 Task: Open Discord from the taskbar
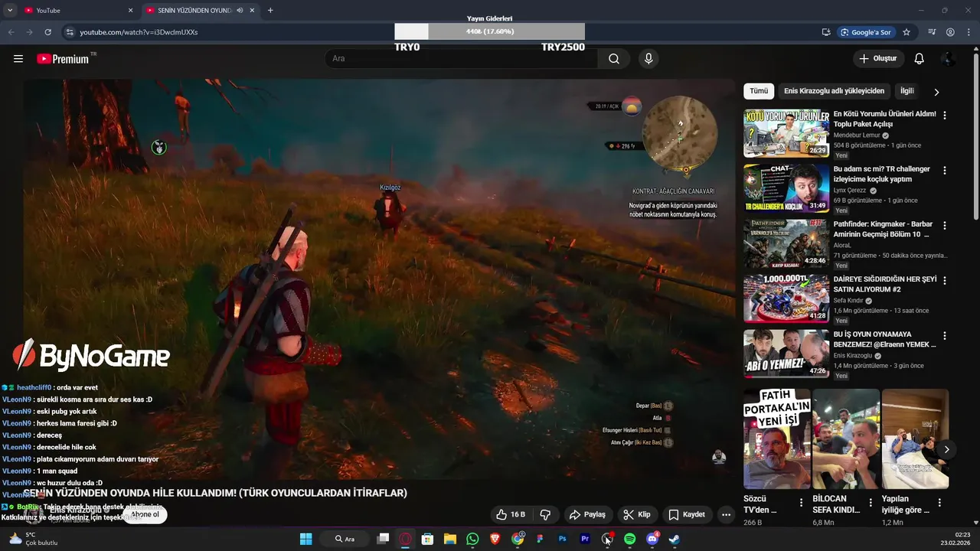[652, 539]
